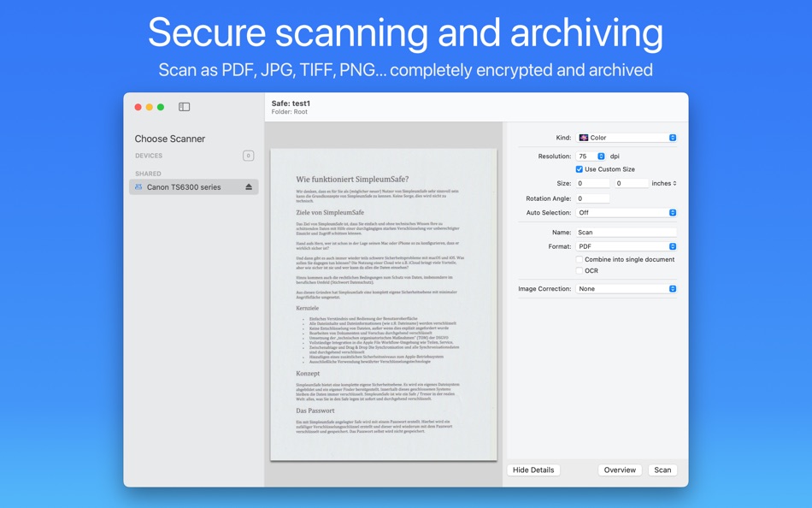
Task: Click the printer icon beside Canon TS6300
Action: click(139, 186)
